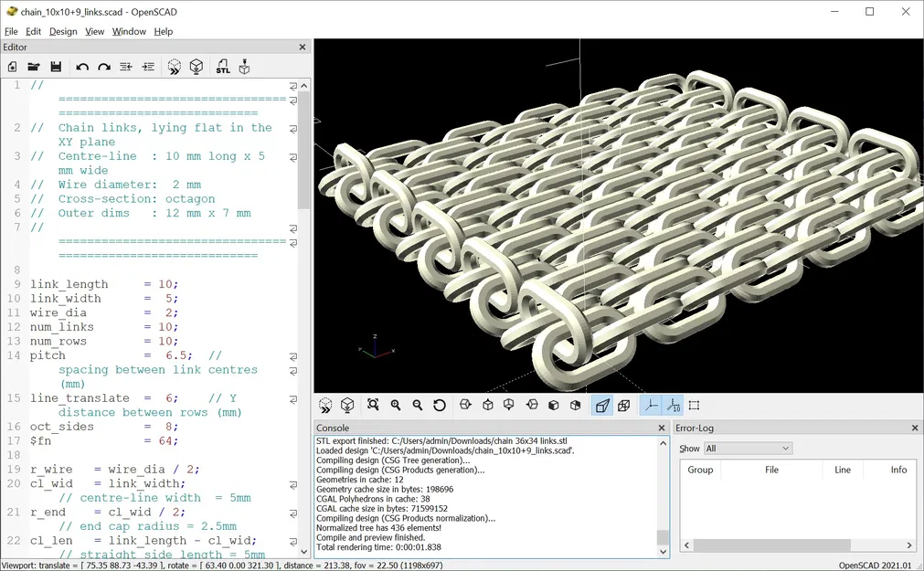Open the Window menu
Screen dimensions: 924x571
click(x=129, y=31)
